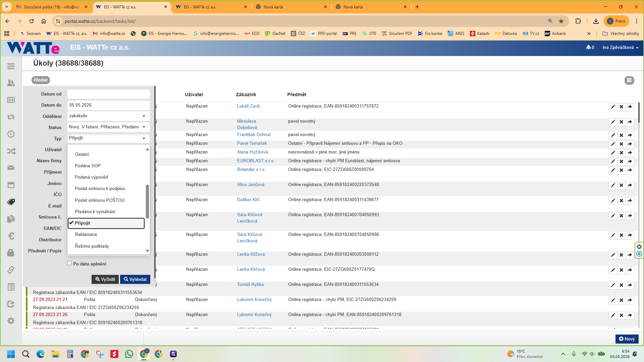Choose Reklamace from the type list
This screenshot has height=362, width=644.
(86, 235)
